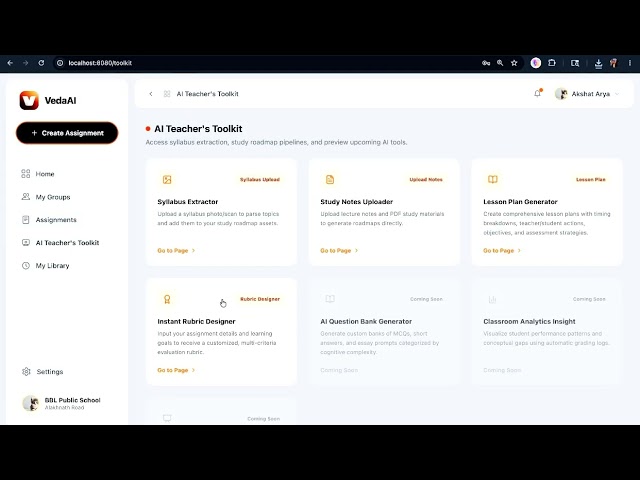Screen dimensions: 640x480
Task: Select AI Teacher's Toolkit sidebar item
Action: (x=67, y=242)
